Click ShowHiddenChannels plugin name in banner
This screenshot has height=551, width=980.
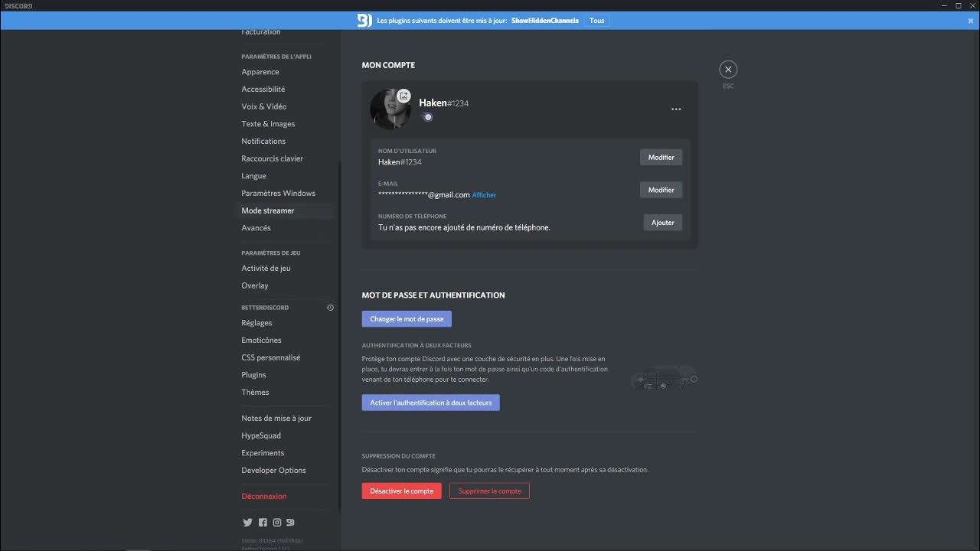tap(544, 21)
